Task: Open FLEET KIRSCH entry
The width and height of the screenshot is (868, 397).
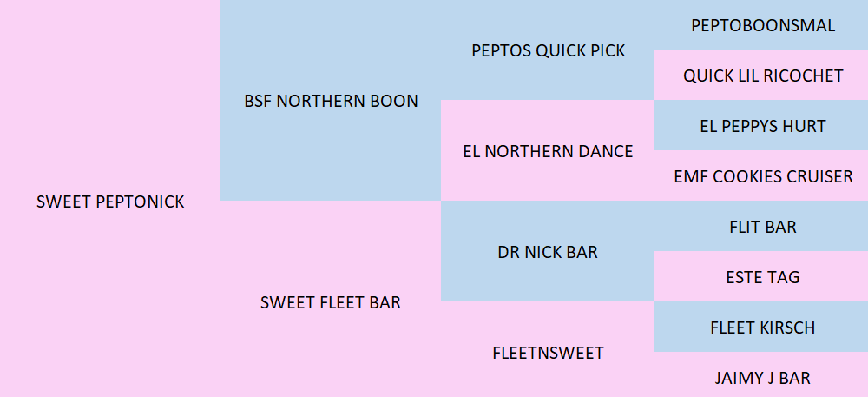Action: [x=760, y=327]
